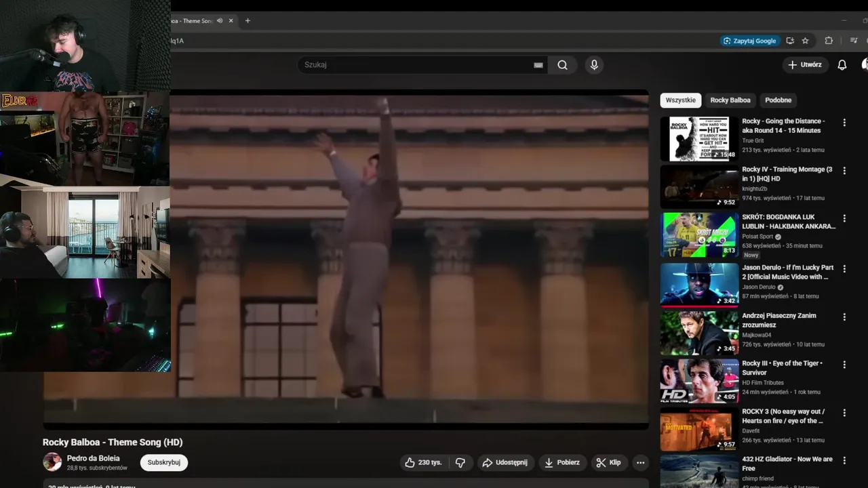This screenshot has height=488, width=868.
Task: Open SKRÓT Bogdanka LUK Lublin thumbnail
Action: (699, 235)
